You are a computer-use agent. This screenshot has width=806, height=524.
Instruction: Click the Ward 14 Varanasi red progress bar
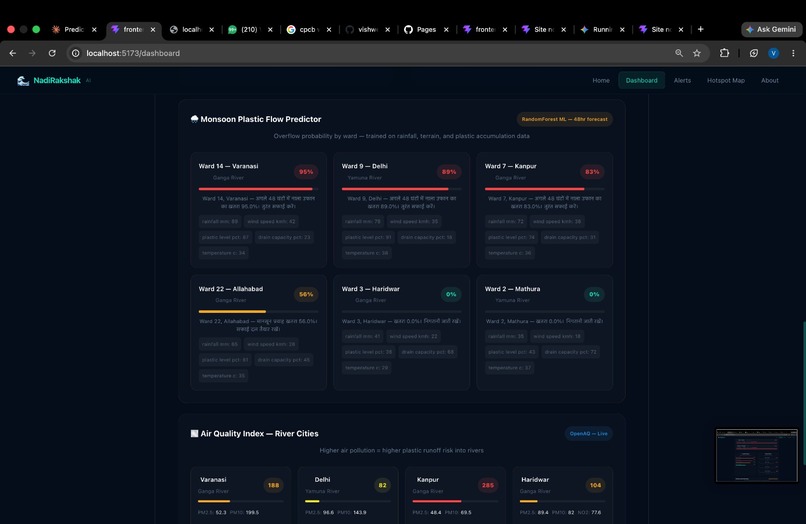pyautogui.click(x=255, y=189)
